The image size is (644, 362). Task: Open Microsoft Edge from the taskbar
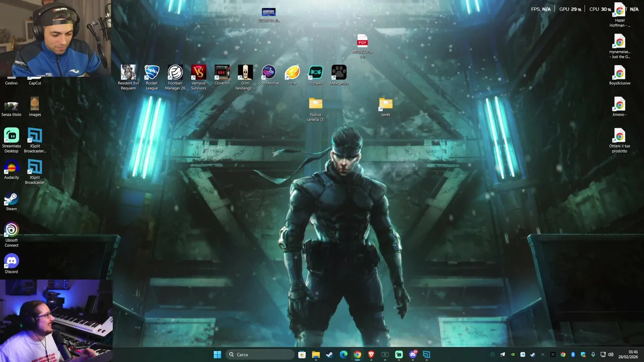click(x=343, y=354)
